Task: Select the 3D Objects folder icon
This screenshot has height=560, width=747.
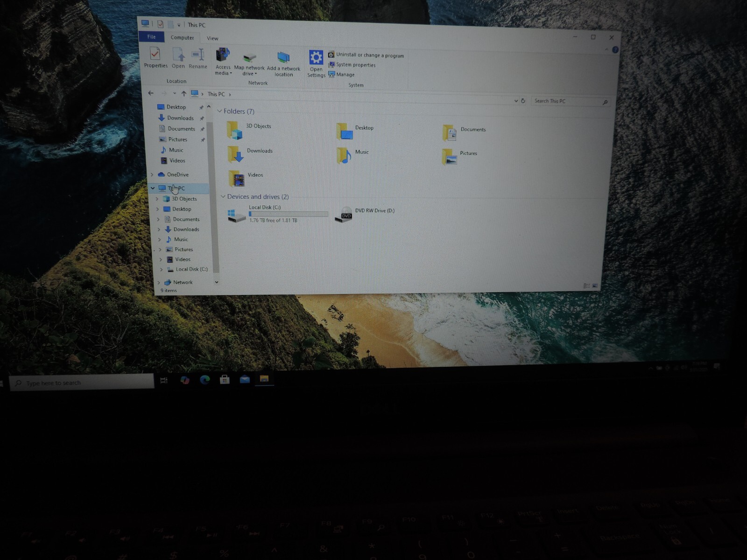Action: [234, 130]
